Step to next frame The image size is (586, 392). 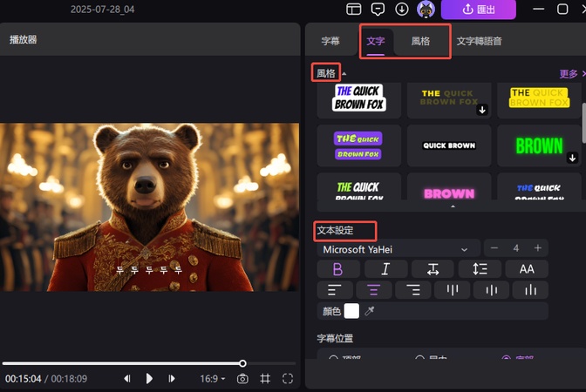point(172,379)
